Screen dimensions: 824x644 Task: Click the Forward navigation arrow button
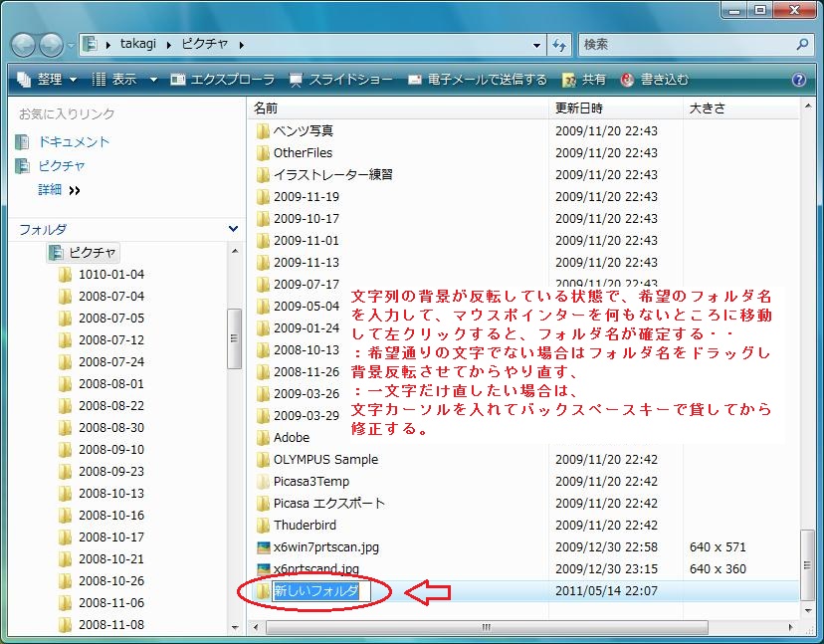click(51, 45)
